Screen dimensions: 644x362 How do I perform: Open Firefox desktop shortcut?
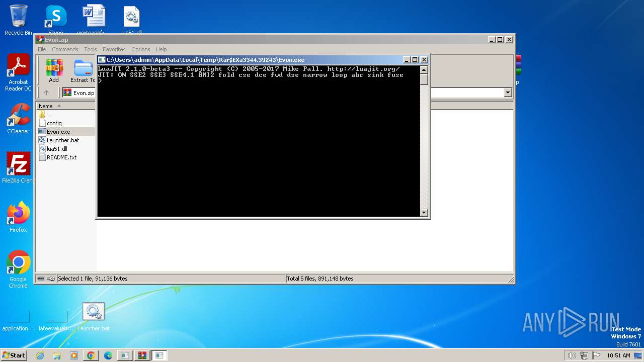[x=18, y=217]
